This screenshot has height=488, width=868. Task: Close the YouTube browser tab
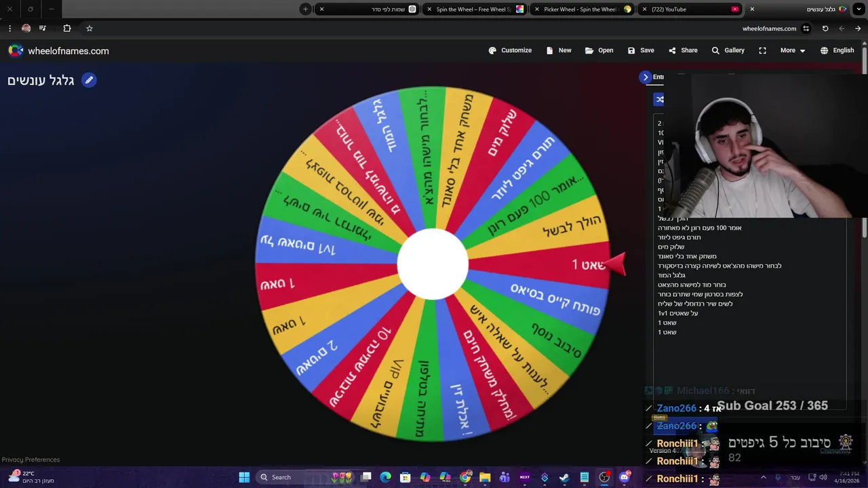click(645, 9)
